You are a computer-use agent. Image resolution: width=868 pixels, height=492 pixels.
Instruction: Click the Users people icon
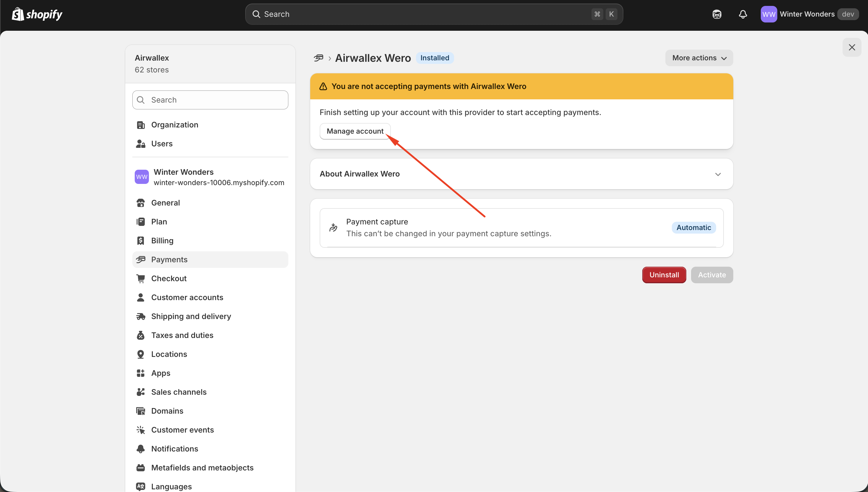click(x=140, y=144)
